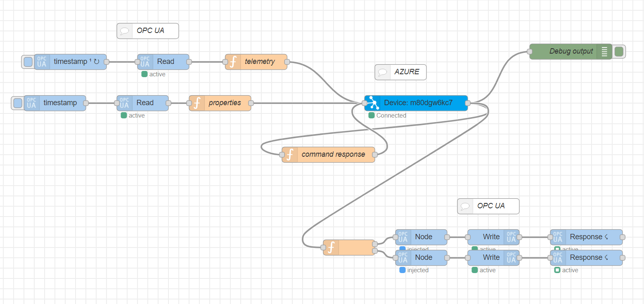644x304 pixels.
Task: Click the function icon of the telemetry node
Action: pos(233,62)
